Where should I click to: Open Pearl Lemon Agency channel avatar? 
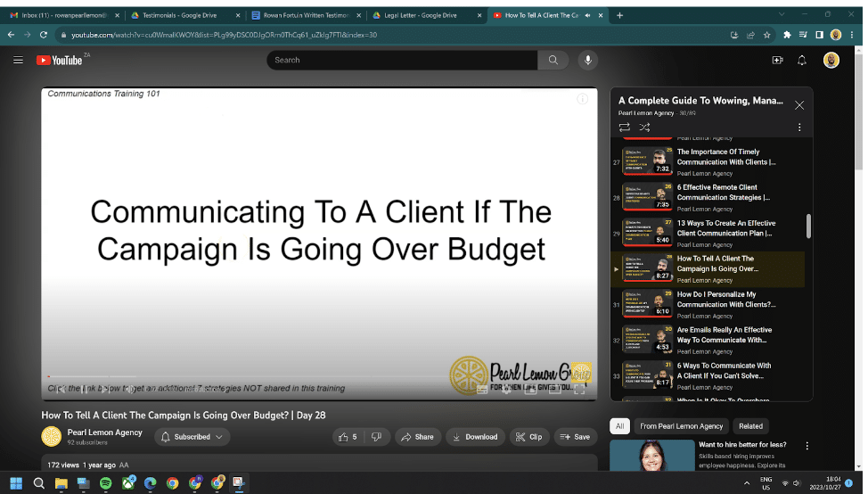click(52, 436)
